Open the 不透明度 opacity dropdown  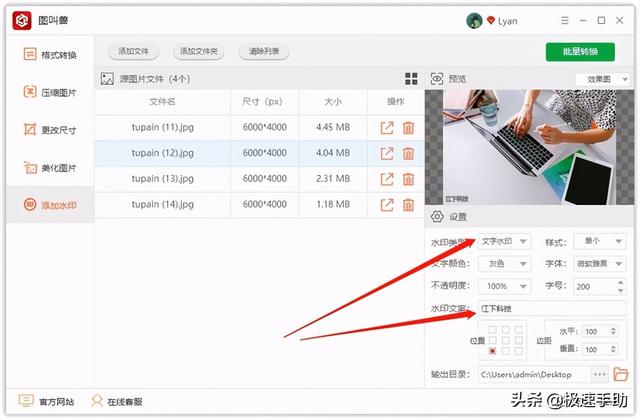(x=504, y=286)
